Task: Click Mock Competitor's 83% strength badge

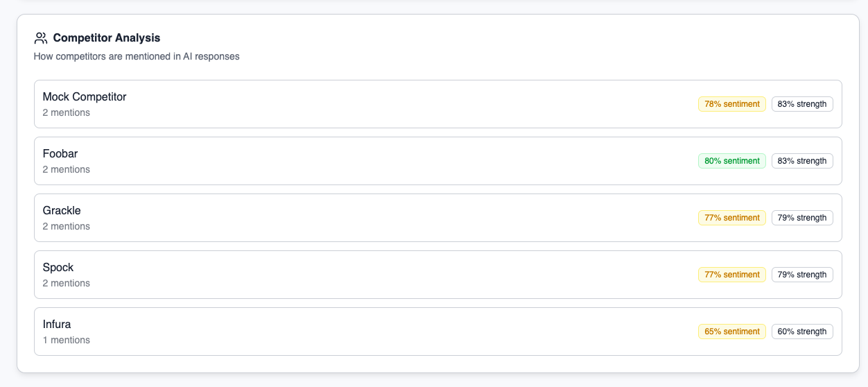Action: pyautogui.click(x=802, y=104)
